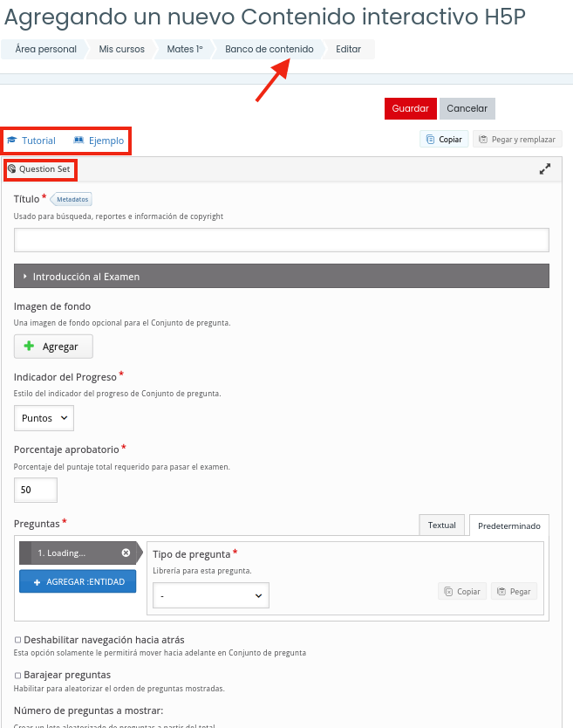Click the Tutorial graduation cap icon

[x=12, y=141]
